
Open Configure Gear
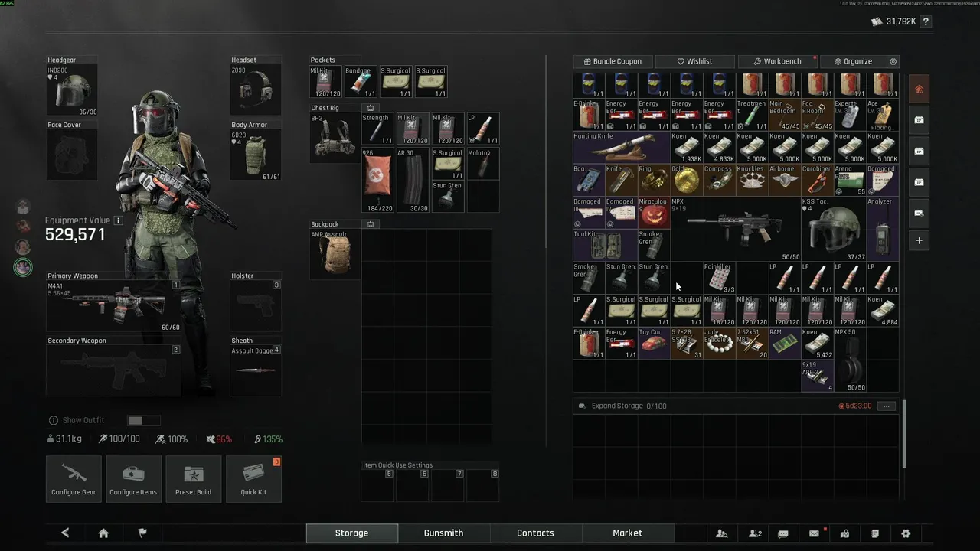pos(73,479)
